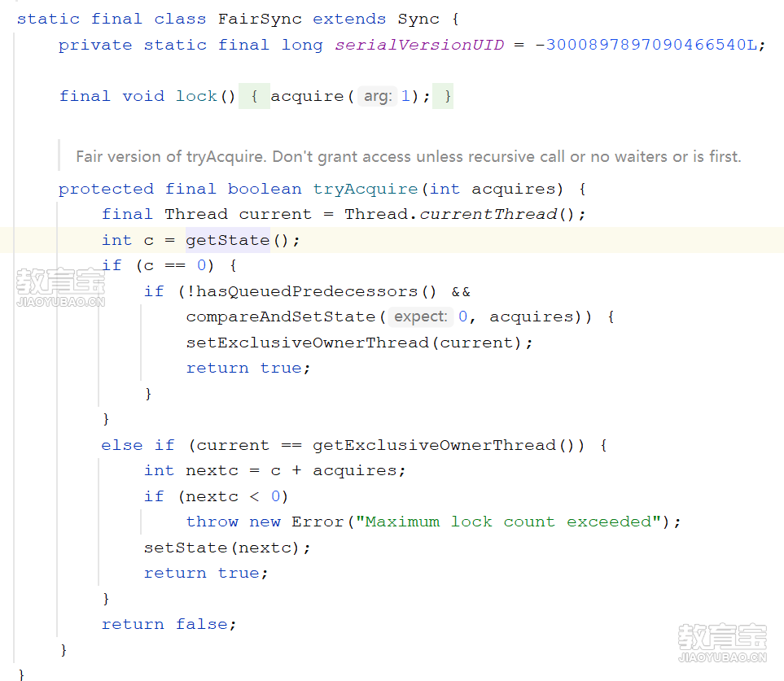Click the tryAcquire method name
This screenshot has width=784, height=681.
pos(365,189)
